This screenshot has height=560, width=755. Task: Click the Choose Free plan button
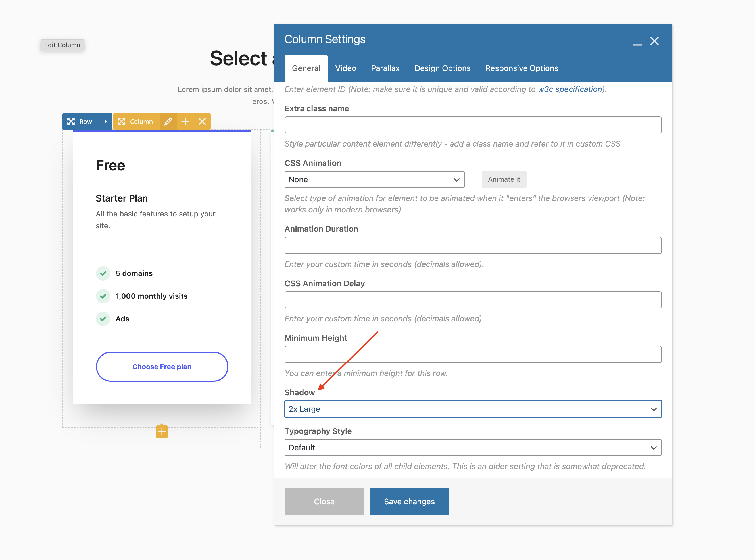pyautogui.click(x=162, y=366)
